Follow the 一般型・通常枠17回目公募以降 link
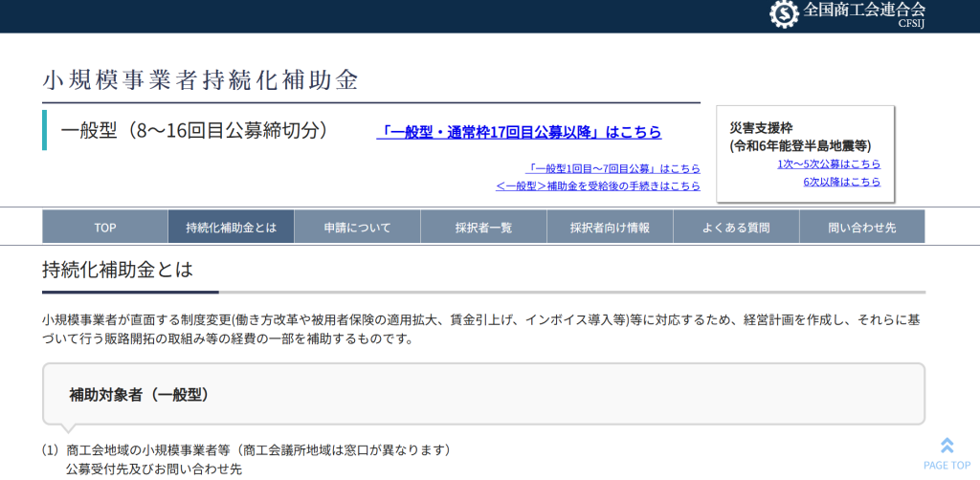 tap(520, 132)
